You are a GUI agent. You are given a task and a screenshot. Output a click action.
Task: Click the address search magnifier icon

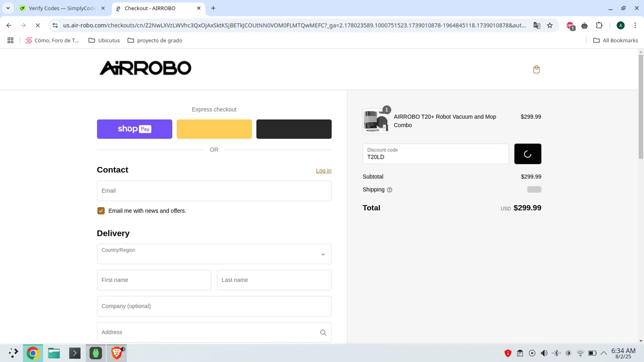click(x=323, y=333)
